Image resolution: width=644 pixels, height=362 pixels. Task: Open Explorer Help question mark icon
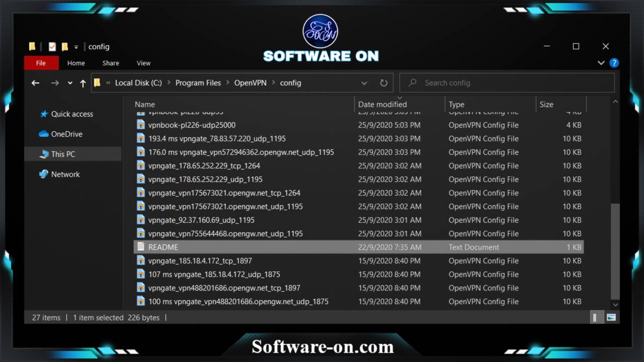tap(614, 63)
